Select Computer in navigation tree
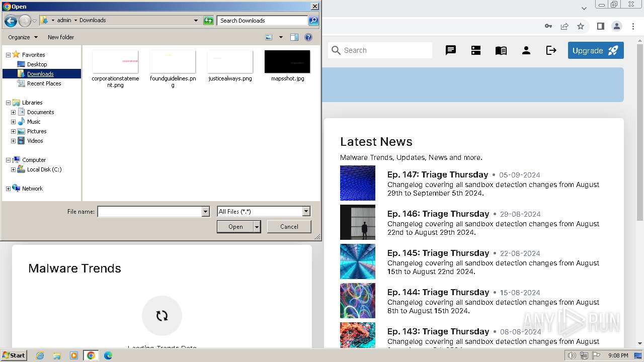The width and height of the screenshot is (644, 362). point(34,160)
